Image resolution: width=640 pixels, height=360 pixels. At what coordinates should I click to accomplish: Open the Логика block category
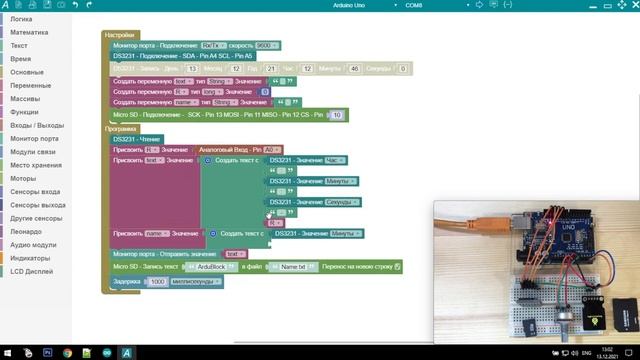click(x=21, y=19)
